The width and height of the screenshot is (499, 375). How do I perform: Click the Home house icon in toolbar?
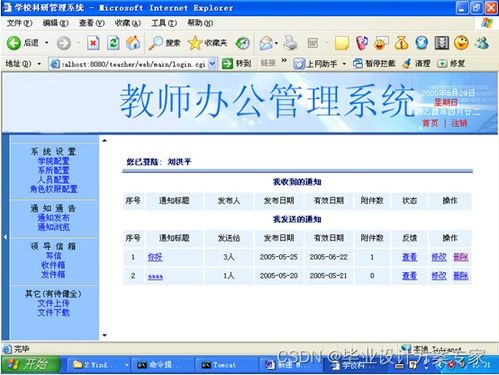(133, 43)
